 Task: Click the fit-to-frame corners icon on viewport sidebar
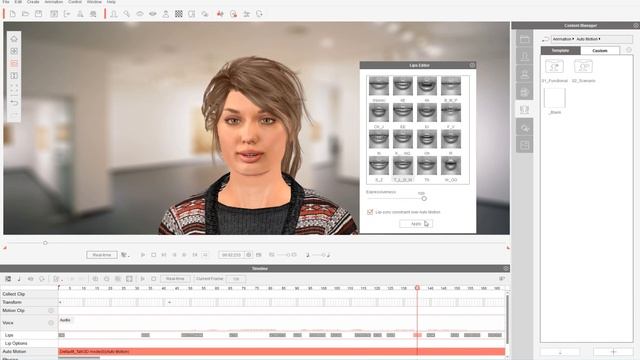[14, 89]
